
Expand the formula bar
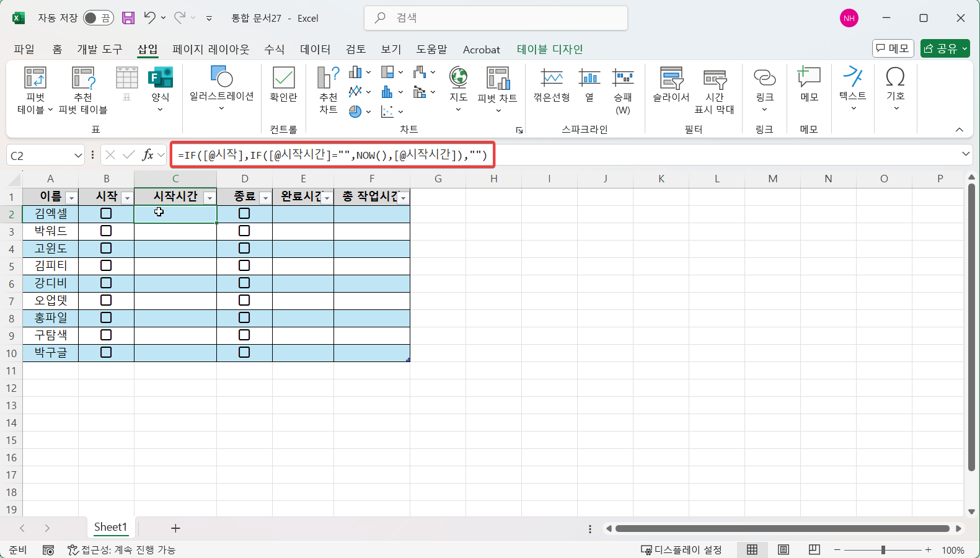(x=965, y=154)
